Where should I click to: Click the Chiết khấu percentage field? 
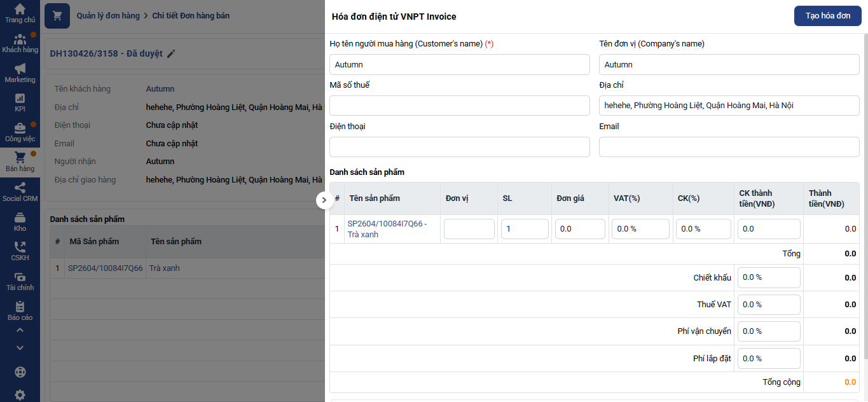pos(768,277)
